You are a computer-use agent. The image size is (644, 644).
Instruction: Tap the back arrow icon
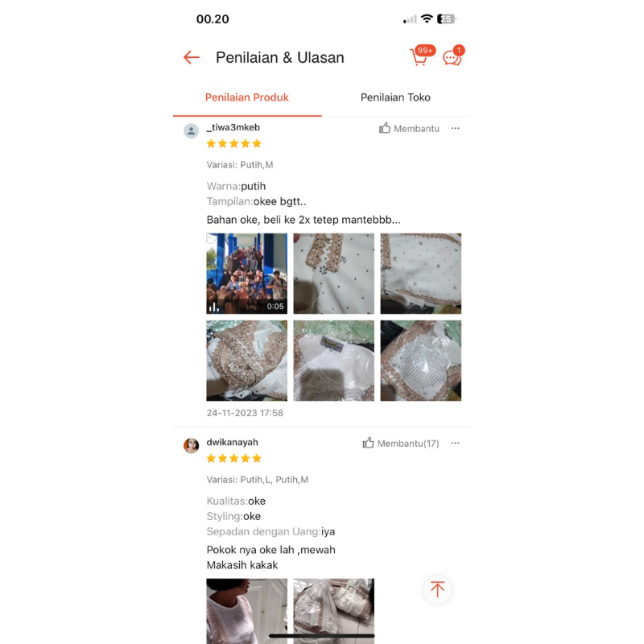(x=192, y=57)
